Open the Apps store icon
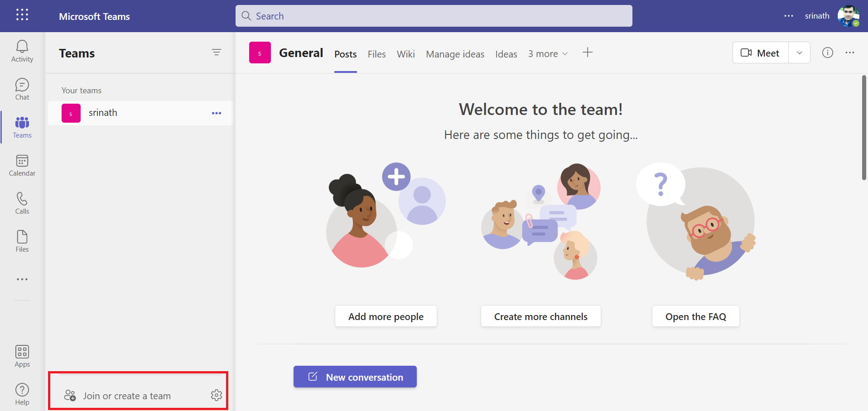868x411 pixels. pos(22,356)
